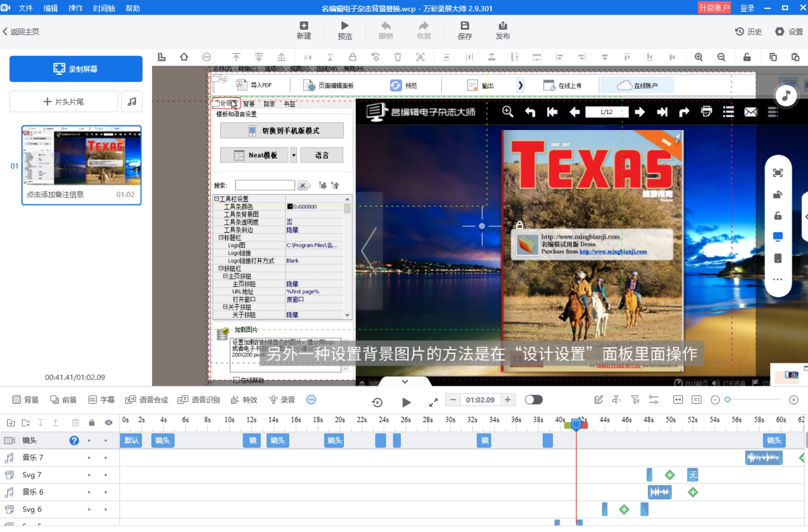Collapse the canvas panel with down chevron
The height and width of the screenshot is (532, 808).
tap(405, 381)
